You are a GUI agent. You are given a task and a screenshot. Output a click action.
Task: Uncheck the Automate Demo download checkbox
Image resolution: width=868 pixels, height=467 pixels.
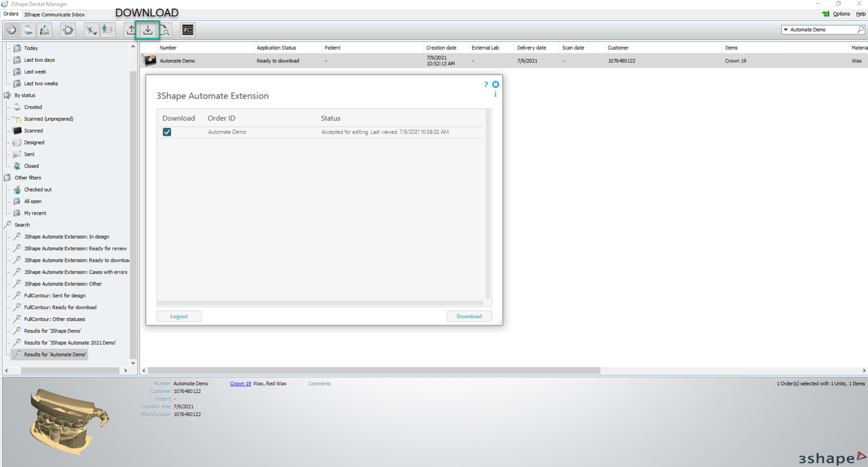tap(167, 132)
